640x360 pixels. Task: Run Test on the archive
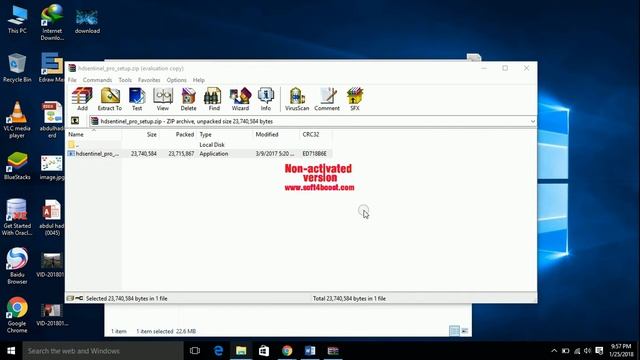click(x=137, y=99)
